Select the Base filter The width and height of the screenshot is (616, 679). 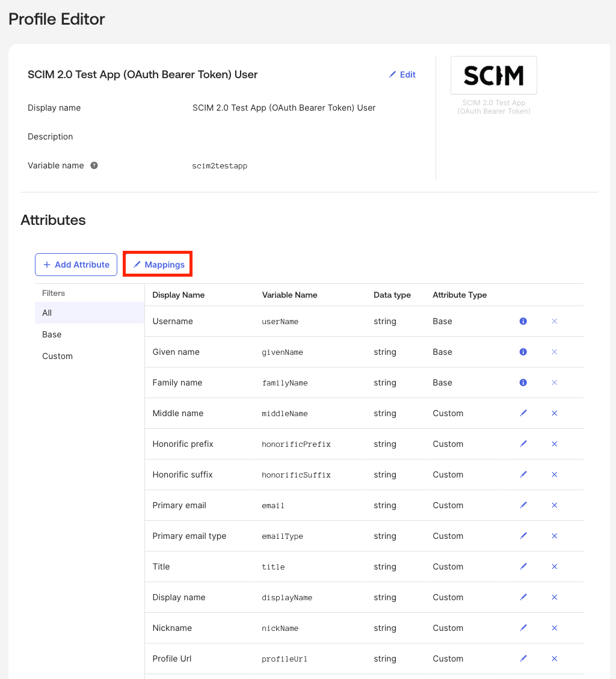pyautogui.click(x=89, y=334)
